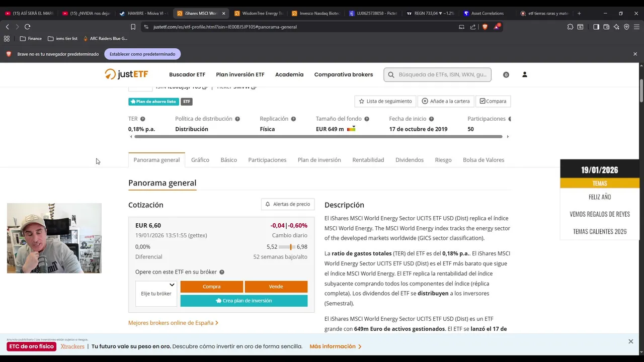Bookmark this page with the bookmark icon
The image size is (644, 362).
pos(133,27)
